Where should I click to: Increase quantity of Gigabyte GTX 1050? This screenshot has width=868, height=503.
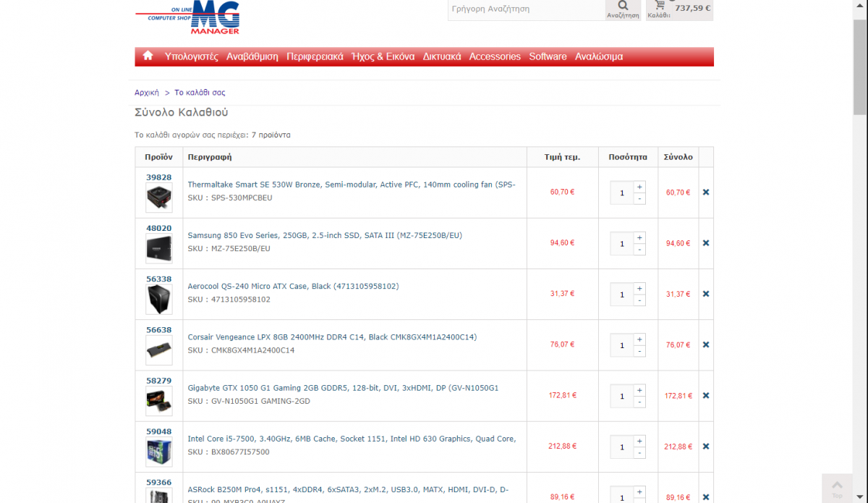click(x=639, y=389)
